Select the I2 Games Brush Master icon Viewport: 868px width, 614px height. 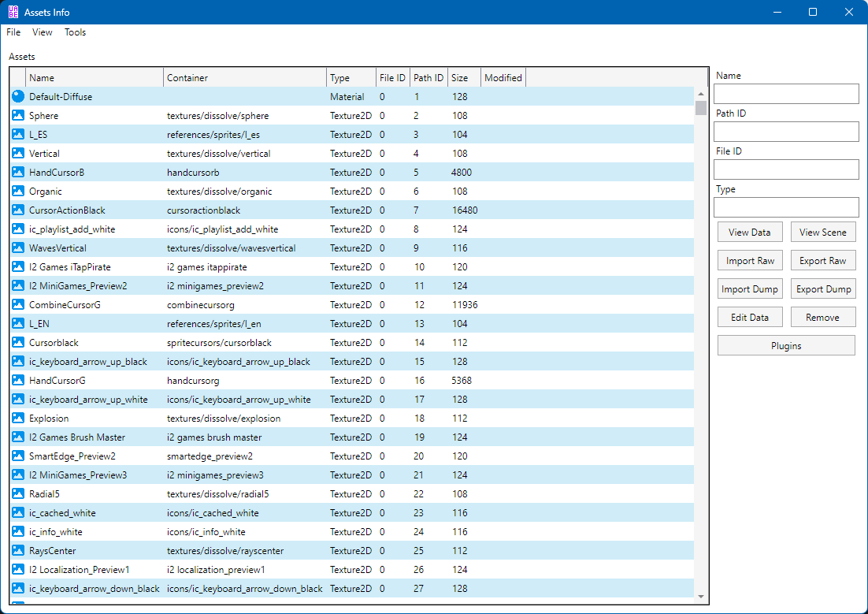coord(18,437)
